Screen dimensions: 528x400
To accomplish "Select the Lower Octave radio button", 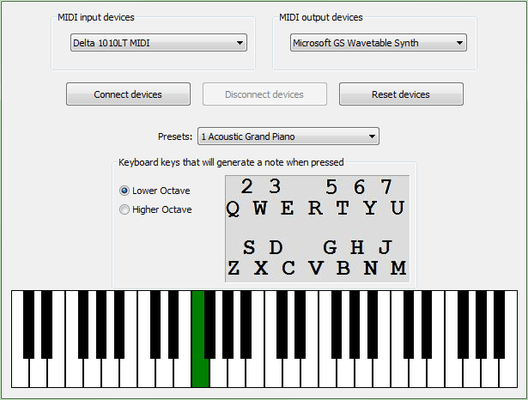I will pos(124,191).
